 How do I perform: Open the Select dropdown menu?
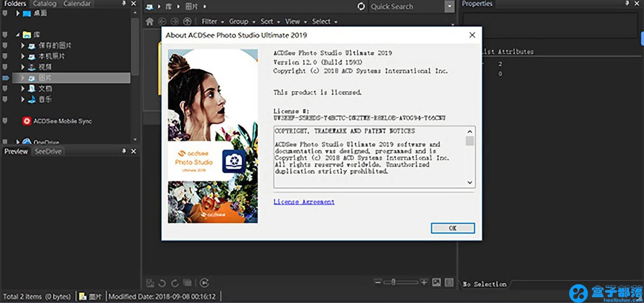(325, 22)
